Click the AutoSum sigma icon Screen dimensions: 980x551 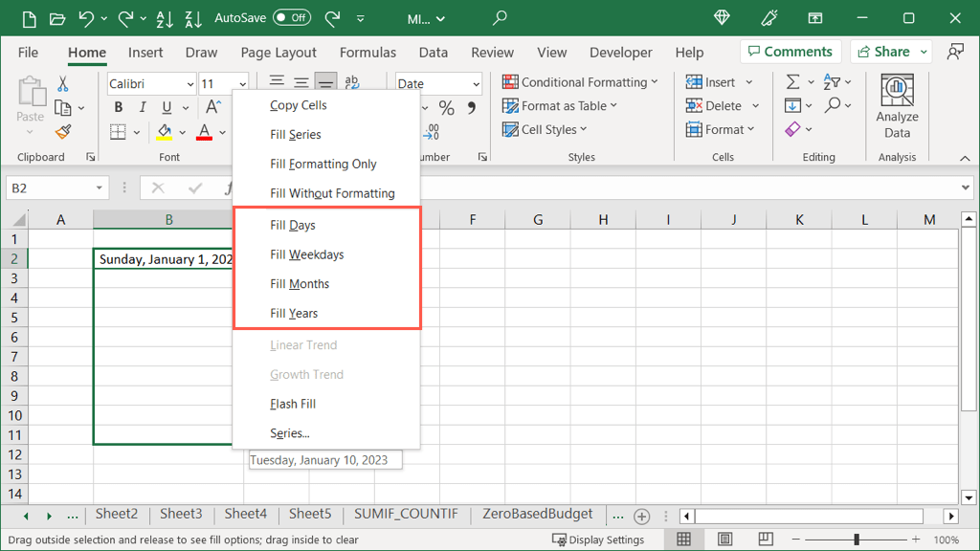pyautogui.click(x=792, y=82)
